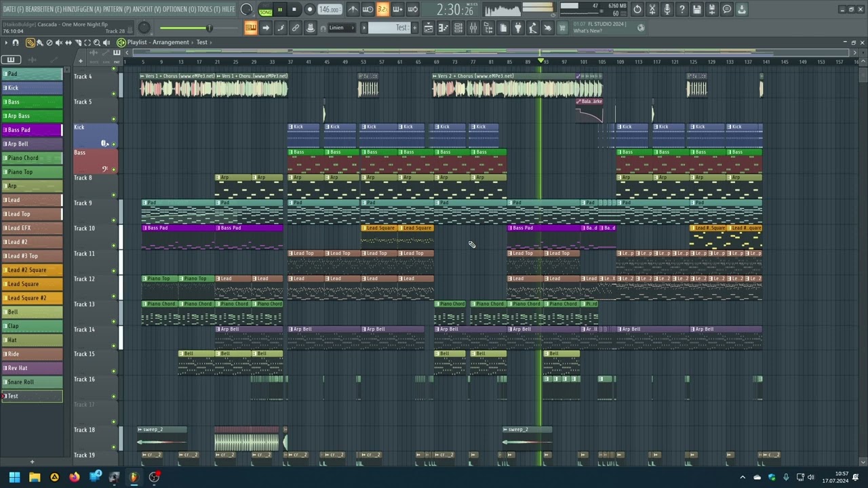Open the OPTIONEN (O) menu
Screen dimensions: 868x488
point(178,9)
